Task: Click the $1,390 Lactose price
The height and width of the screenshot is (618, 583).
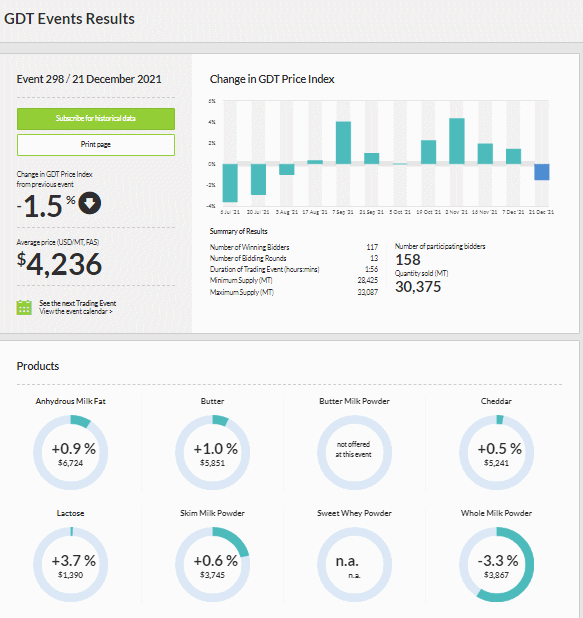Action: [x=71, y=575]
